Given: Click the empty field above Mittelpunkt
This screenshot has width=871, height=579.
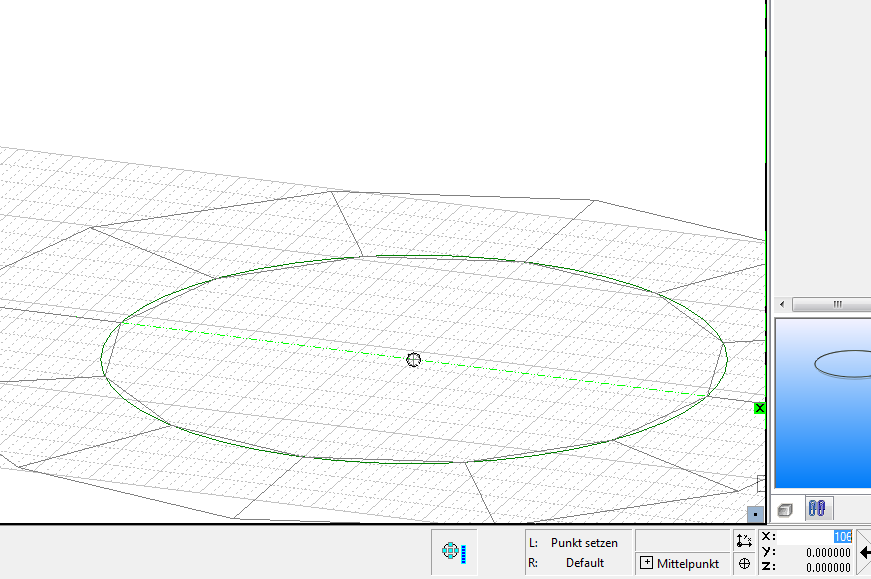Looking at the screenshot, I should click(x=682, y=540).
